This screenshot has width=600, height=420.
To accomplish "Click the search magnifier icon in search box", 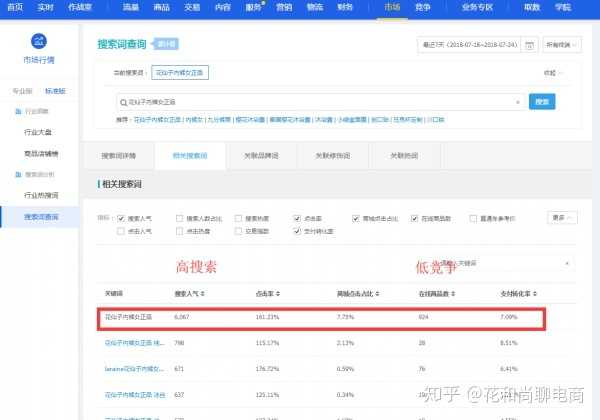I will [123, 101].
